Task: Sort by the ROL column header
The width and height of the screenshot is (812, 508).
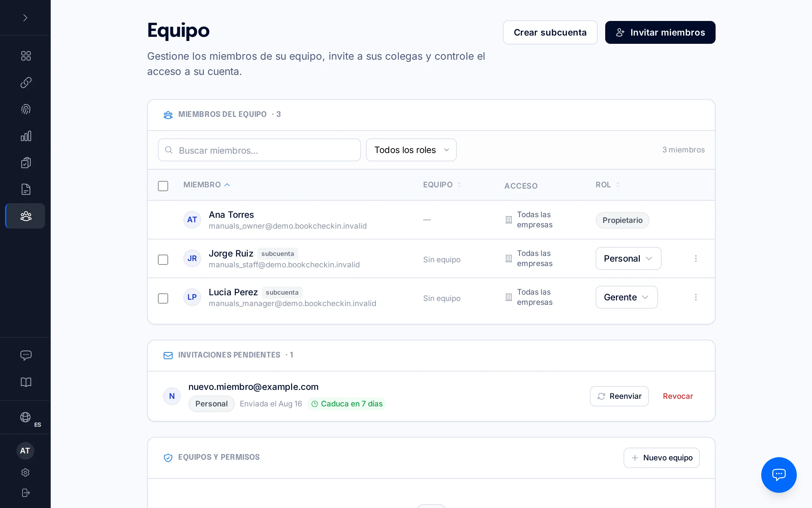Action: point(607,185)
